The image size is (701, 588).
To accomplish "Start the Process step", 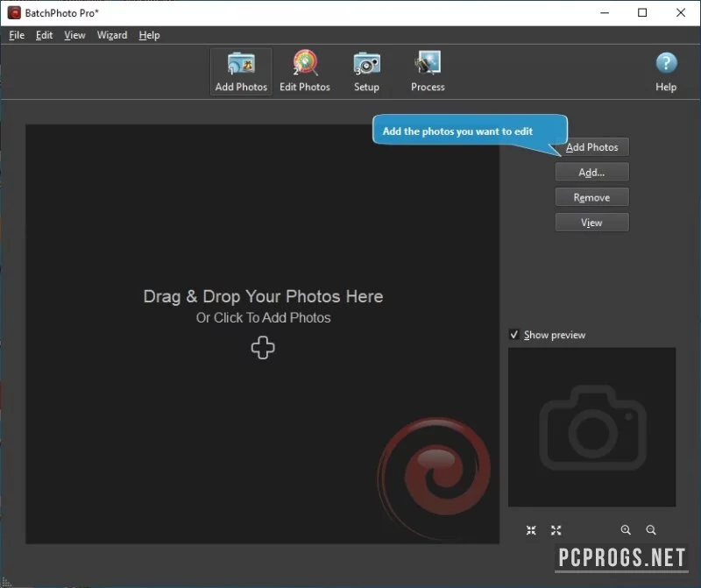I will point(428,72).
